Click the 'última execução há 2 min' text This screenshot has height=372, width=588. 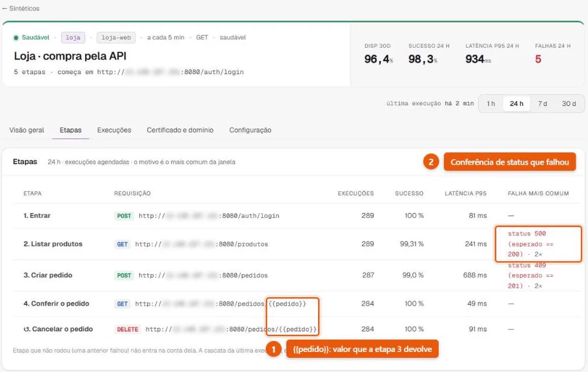click(430, 103)
